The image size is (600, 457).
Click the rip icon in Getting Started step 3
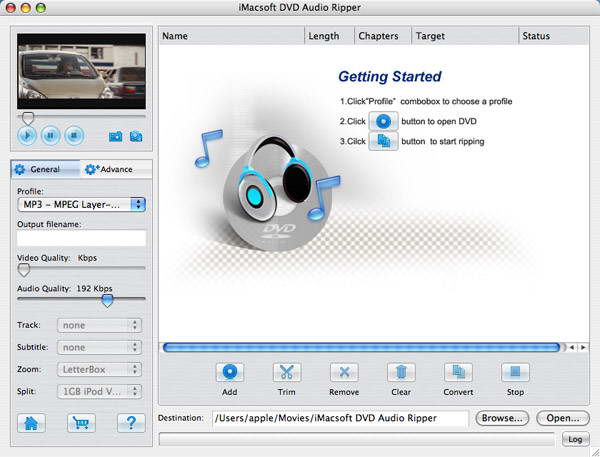[x=383, y=141]
